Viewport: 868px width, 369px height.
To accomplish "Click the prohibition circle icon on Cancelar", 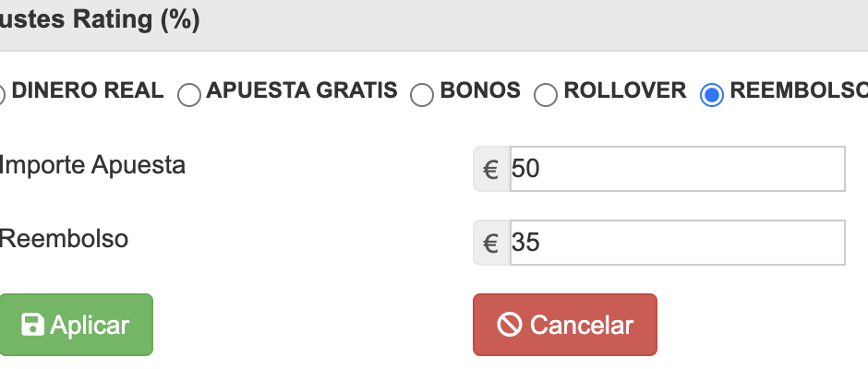I will click(x=510, y=324).
